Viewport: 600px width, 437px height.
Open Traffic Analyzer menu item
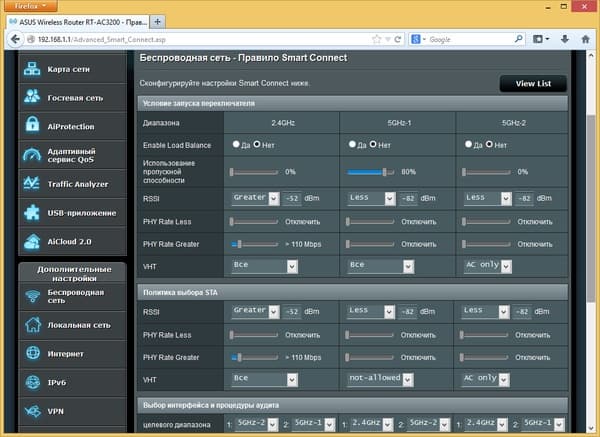tap(72, 184)
